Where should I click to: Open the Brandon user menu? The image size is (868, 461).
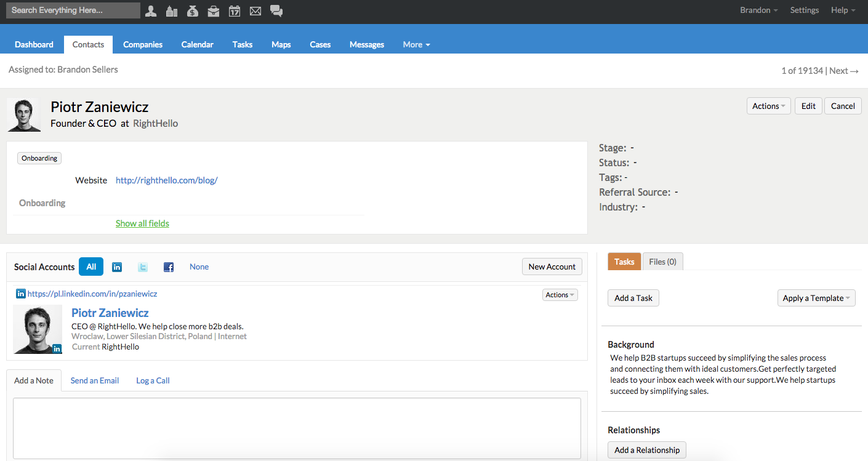tap(758, 10)
